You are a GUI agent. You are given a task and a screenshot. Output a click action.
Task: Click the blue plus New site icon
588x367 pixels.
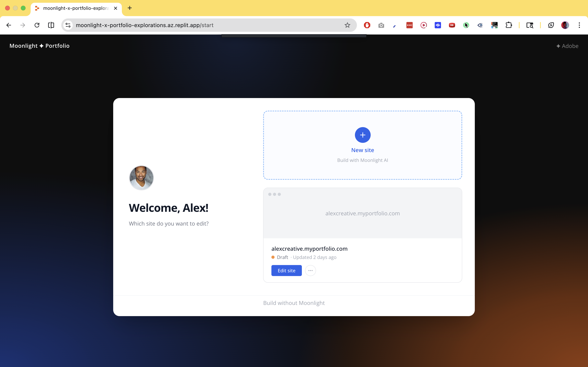[362, 135]
